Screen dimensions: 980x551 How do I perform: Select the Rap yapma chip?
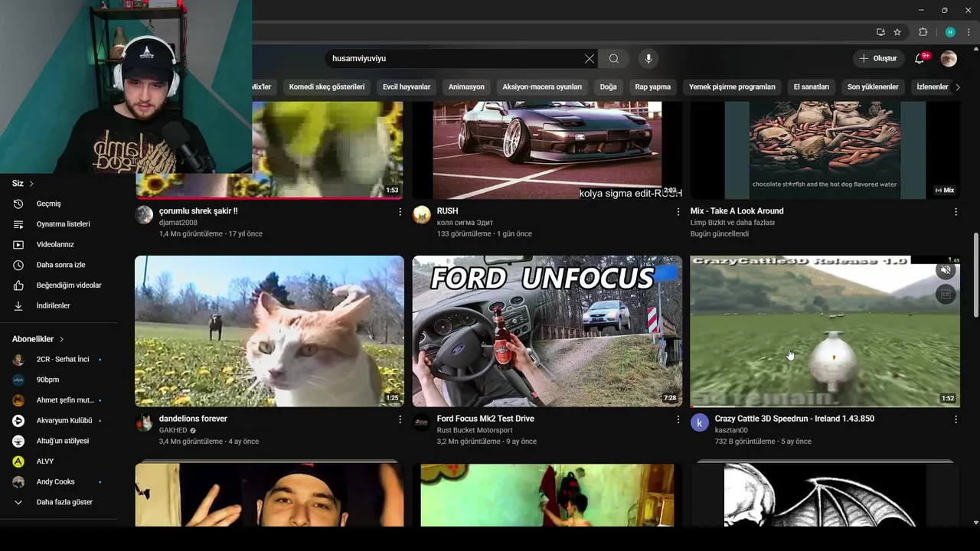[652, 87]
